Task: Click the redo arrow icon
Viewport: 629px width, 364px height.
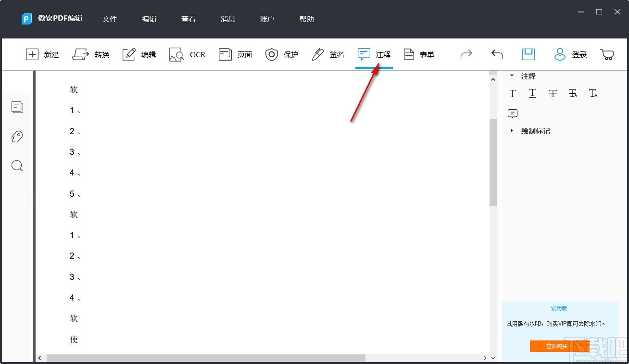Action: tap(466, 54)
